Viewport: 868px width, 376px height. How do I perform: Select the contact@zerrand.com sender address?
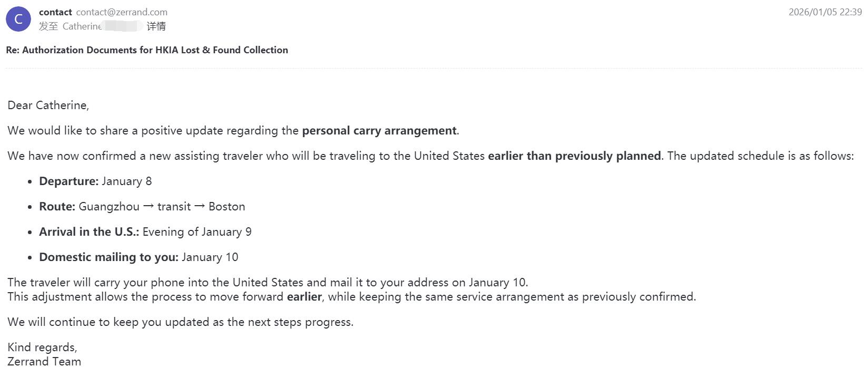coord(122,12)
